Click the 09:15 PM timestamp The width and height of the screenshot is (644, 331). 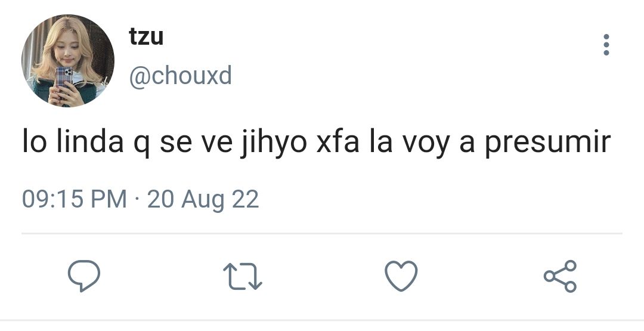[75, 199]
